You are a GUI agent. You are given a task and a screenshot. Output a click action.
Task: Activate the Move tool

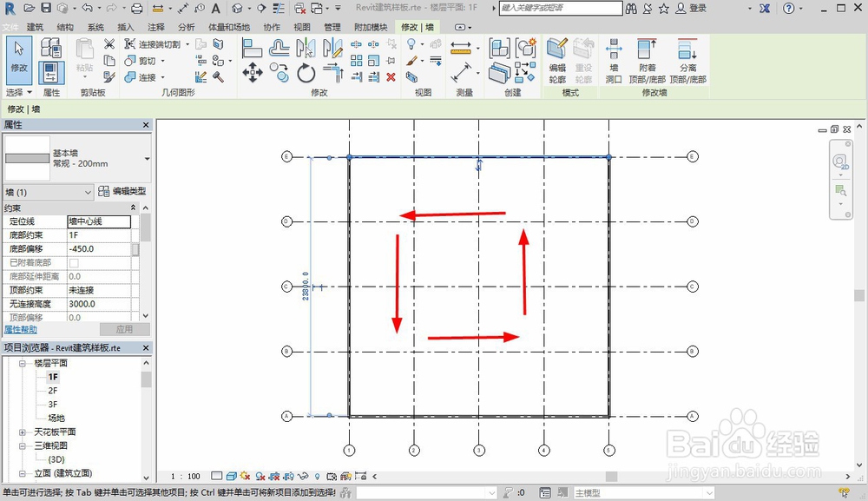253,73
